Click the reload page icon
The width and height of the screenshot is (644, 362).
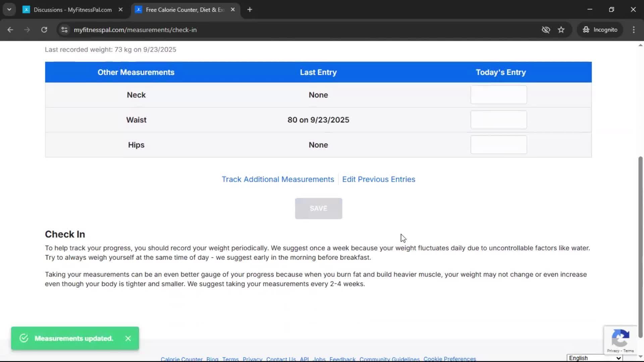pos(44,30)
